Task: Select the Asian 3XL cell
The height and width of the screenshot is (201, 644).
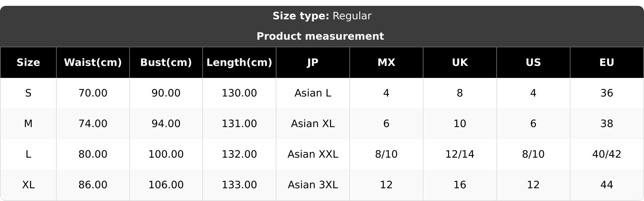Action: pyautogui.click(x=313, y=185)
